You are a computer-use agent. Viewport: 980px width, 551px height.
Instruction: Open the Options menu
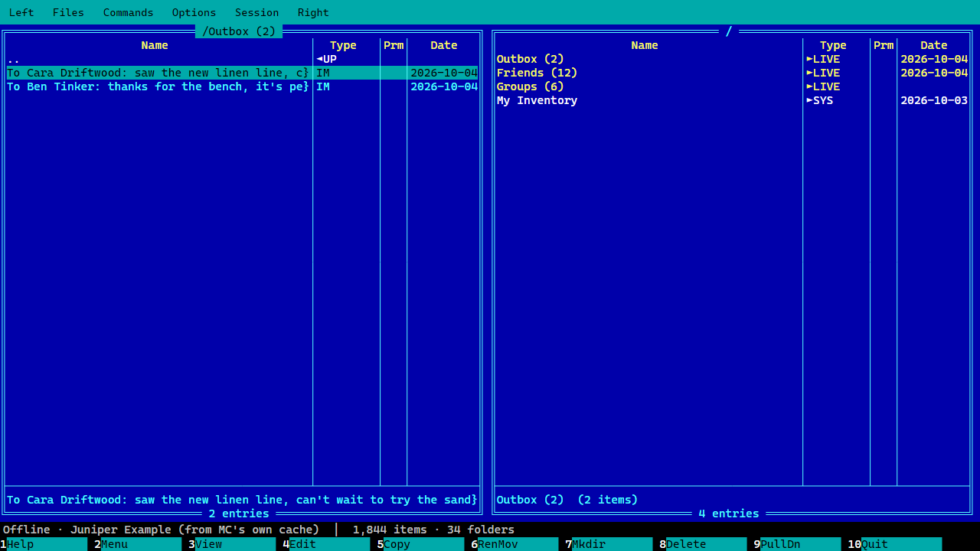[x=194, y=12]
